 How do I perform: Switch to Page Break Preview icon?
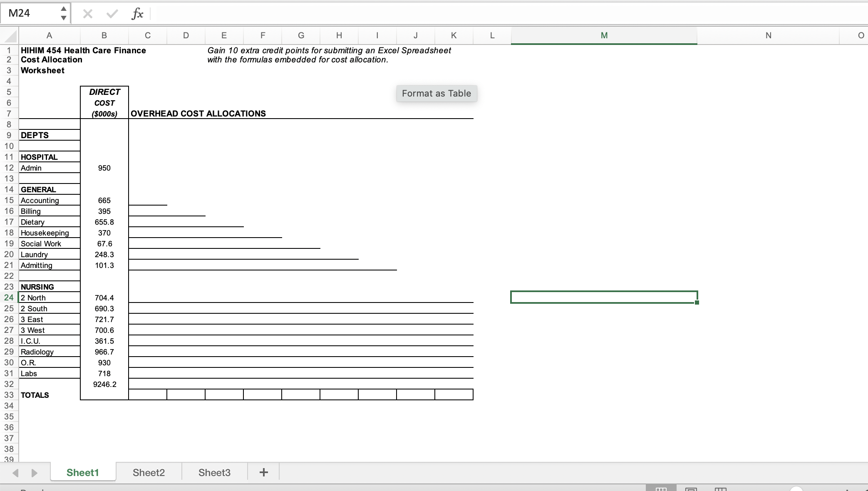[720, 489]
